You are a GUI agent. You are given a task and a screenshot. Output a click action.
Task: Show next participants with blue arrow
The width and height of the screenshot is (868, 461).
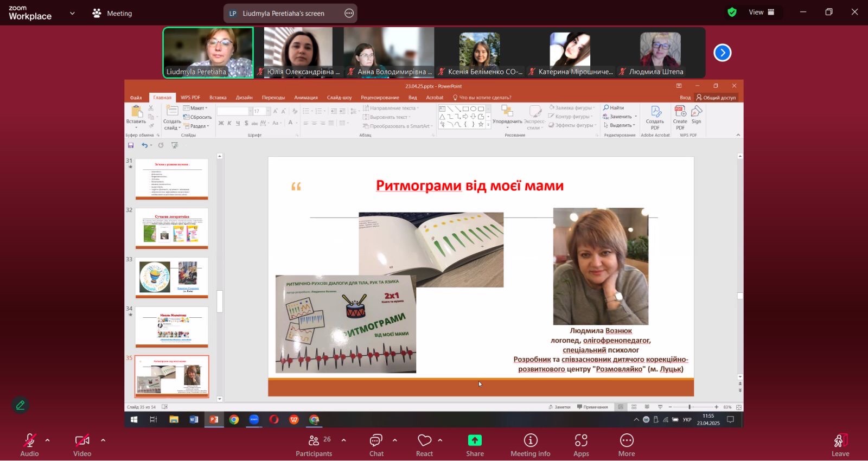coord(722,53)
